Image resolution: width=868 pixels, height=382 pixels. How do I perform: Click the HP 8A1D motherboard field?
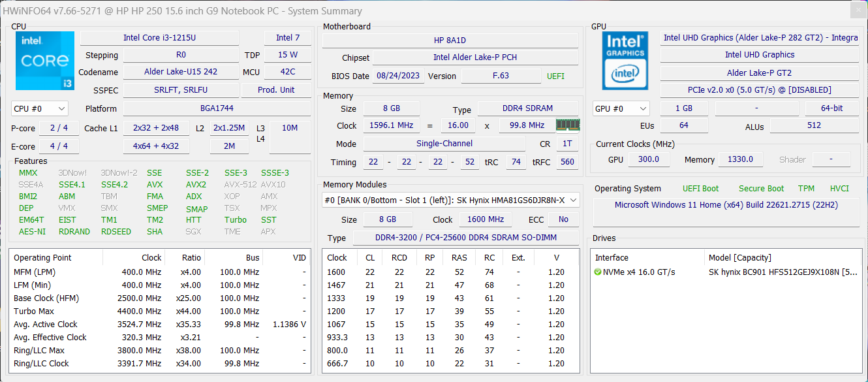(450, 40)
